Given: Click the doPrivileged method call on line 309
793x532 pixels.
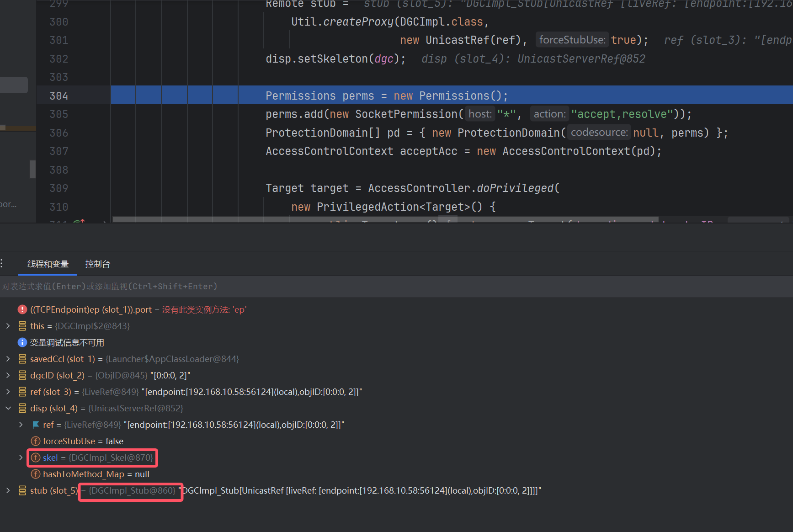Looking at the screenshot, I should (515, 188).
